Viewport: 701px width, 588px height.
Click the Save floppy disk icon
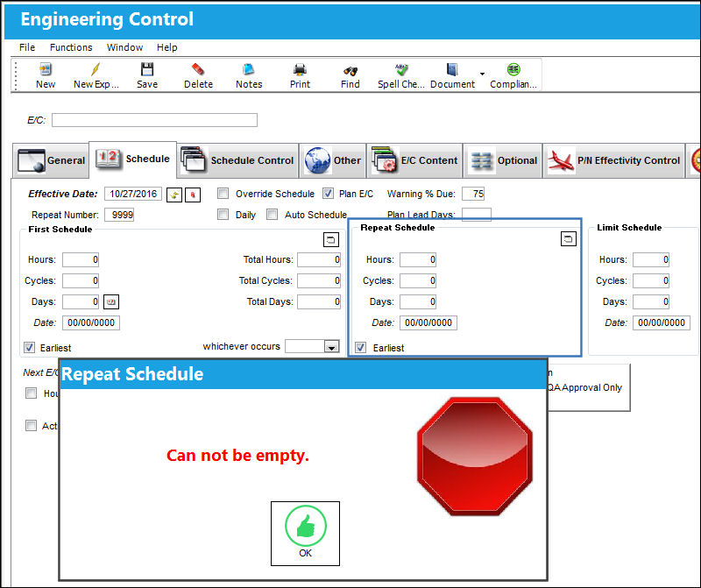pos(147,75)
